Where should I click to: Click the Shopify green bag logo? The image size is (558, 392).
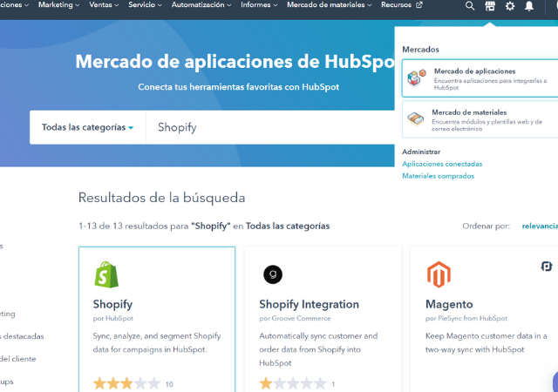point(106,274)
